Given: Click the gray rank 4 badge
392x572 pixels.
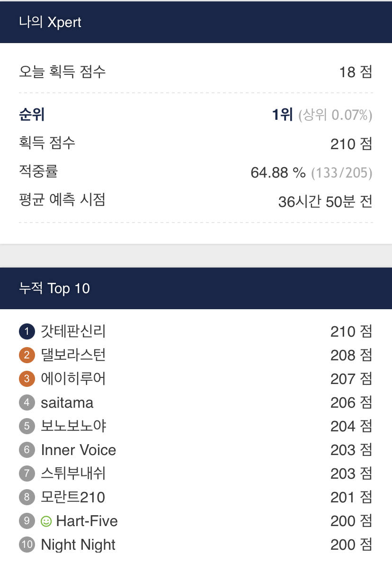Looking at the screenshot, I should [x=27, y=402].
